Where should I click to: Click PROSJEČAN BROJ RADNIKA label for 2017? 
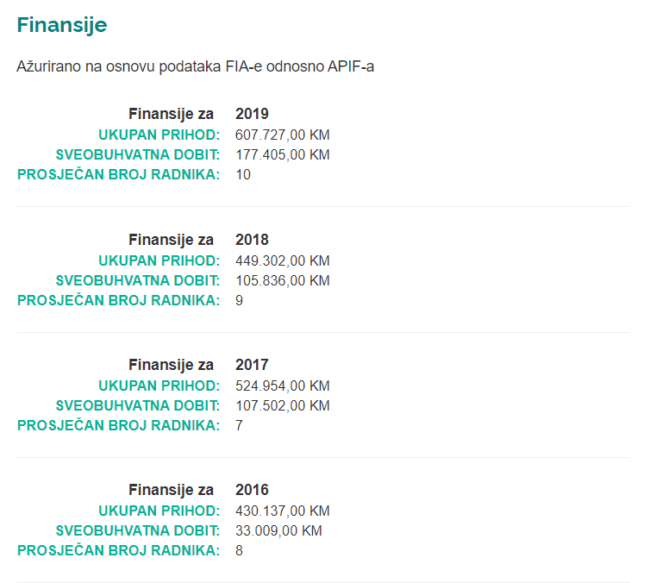[118, 425]
